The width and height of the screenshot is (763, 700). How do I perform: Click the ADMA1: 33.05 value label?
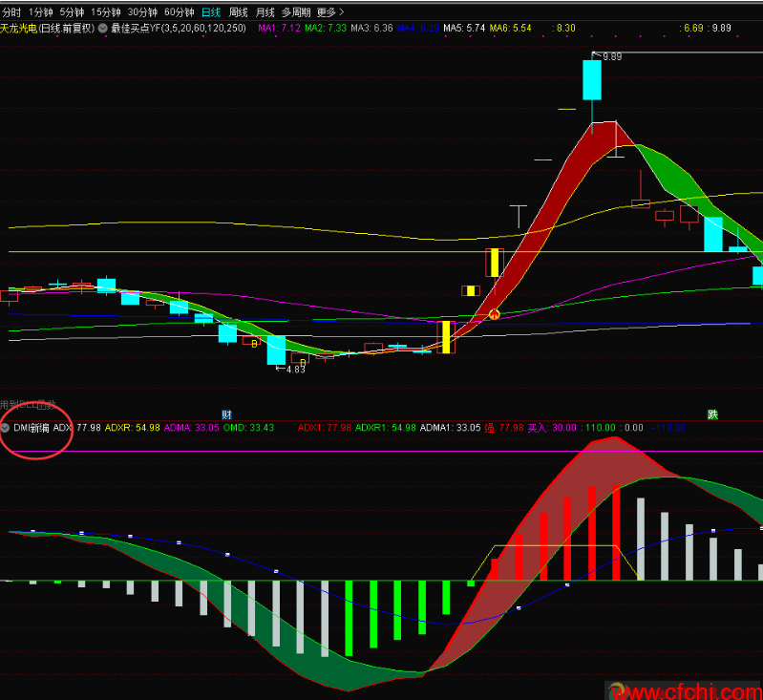450,428
